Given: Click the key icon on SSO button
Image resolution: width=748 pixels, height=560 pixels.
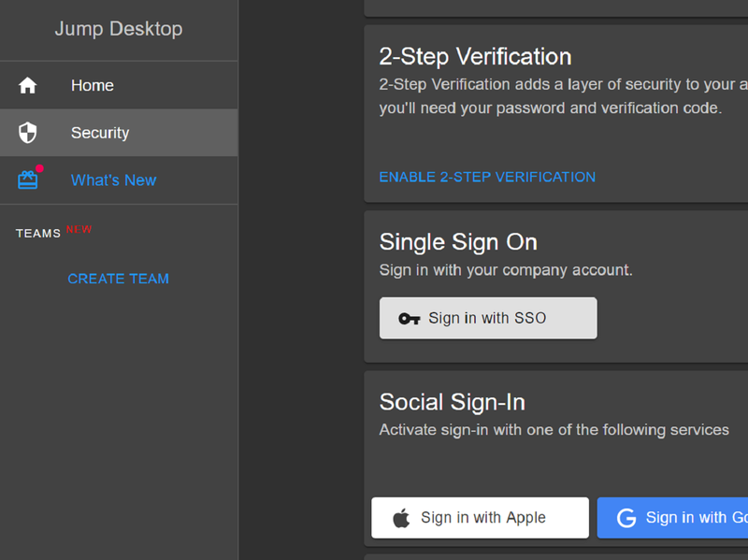Looking at the screenshot, I should click(x=409, y=319).
